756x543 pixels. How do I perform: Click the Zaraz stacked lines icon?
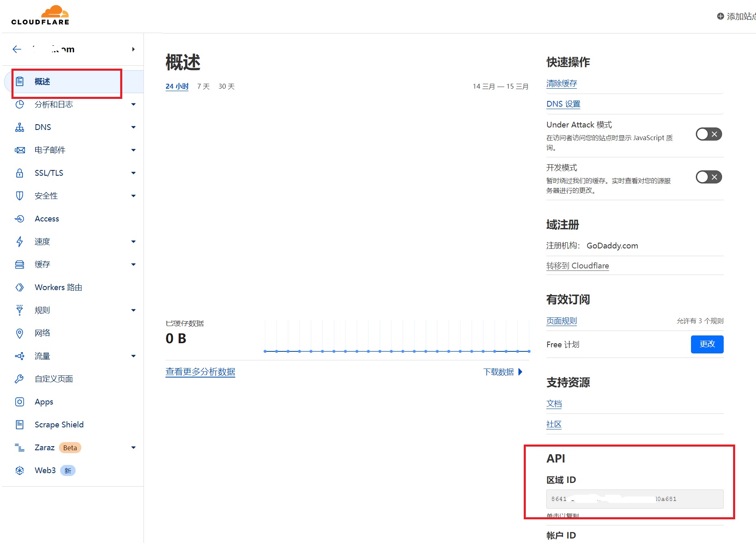(20, 447)
